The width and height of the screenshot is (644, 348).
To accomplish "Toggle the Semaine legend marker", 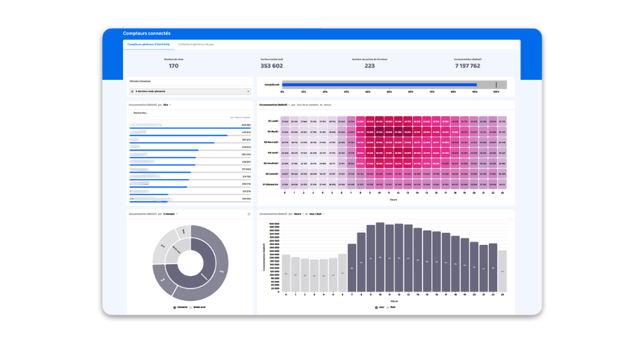I will pos(175,307).
